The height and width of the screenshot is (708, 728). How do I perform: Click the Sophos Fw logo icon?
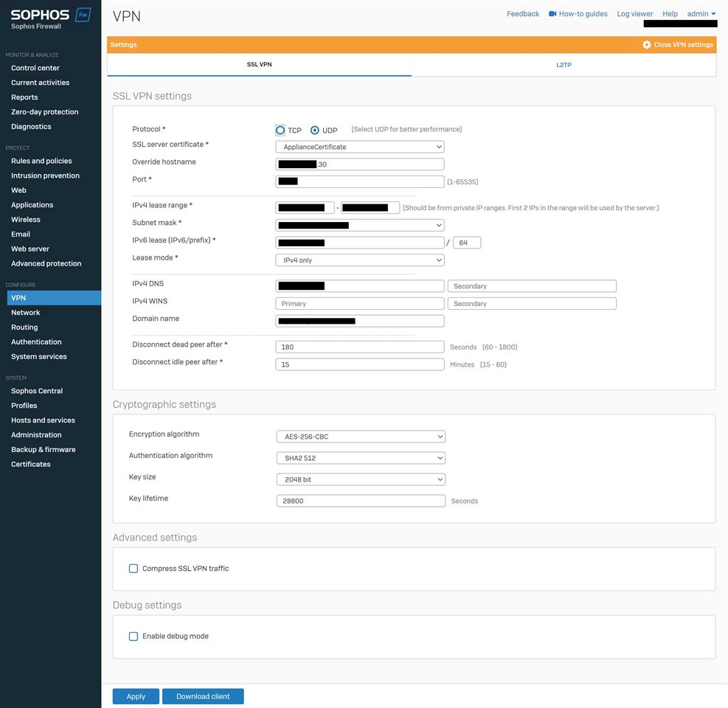[x=83, y=15]
